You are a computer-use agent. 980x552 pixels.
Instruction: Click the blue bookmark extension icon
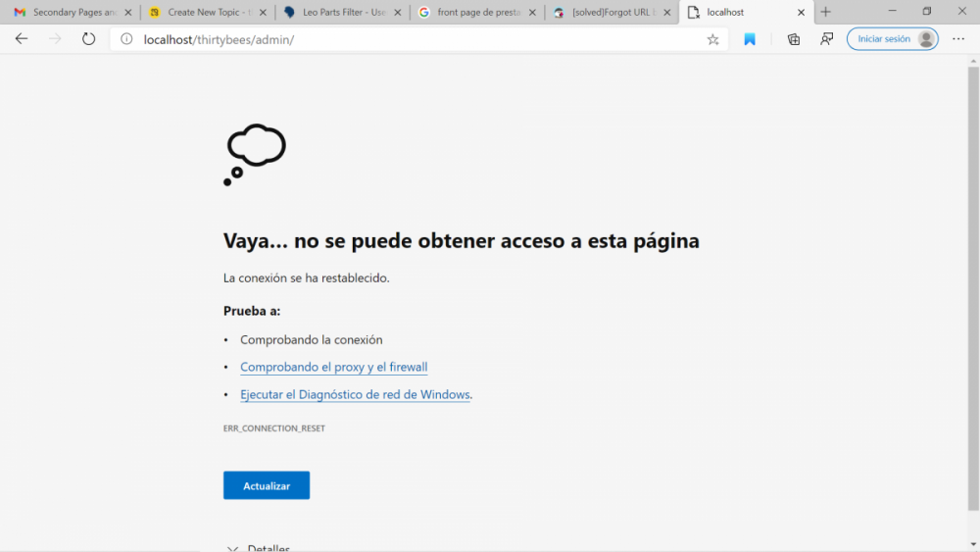pyautogui.click(x=750, y=39)
